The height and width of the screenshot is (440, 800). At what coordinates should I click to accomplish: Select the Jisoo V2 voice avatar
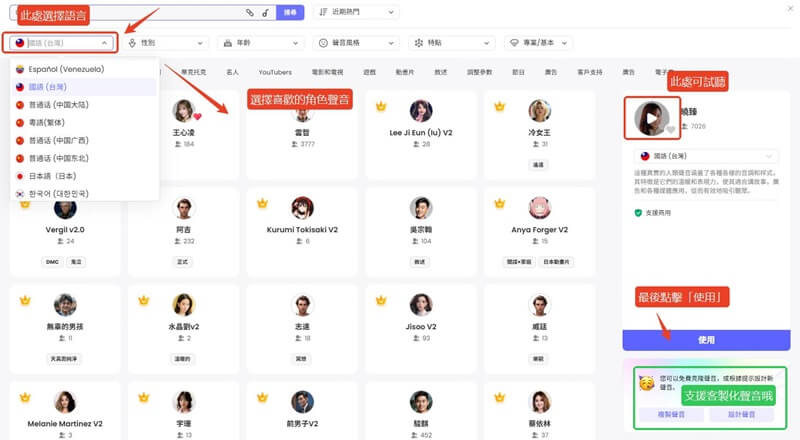421,305
